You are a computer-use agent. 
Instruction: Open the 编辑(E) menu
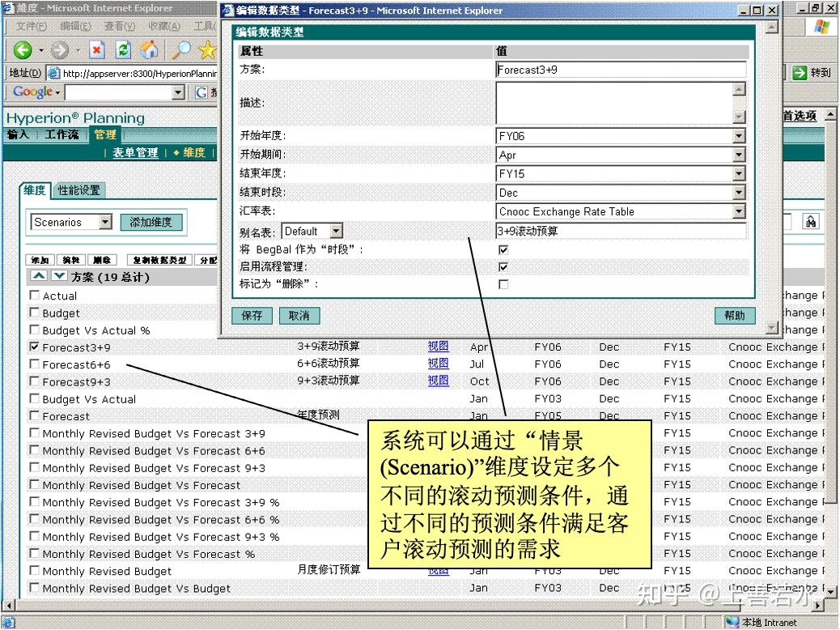coord(75,26)
